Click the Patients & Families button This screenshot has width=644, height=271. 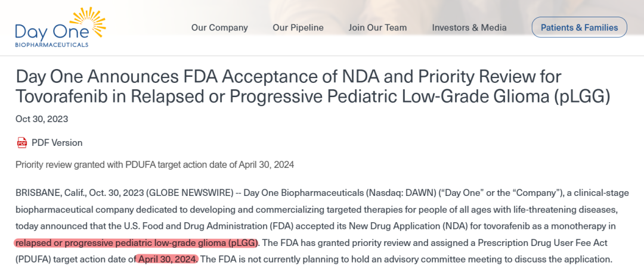[x=579, y=27]
